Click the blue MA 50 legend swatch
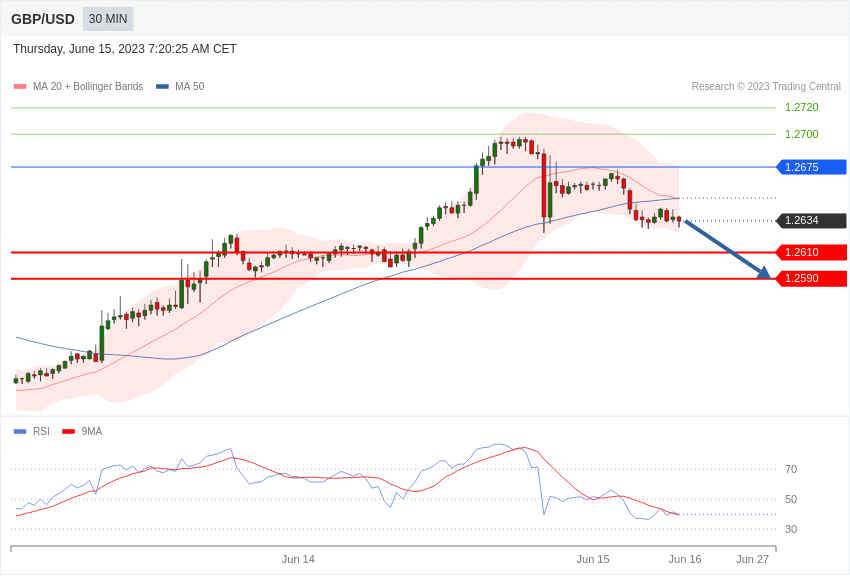 pyautogui.click(x=162, y=87)
